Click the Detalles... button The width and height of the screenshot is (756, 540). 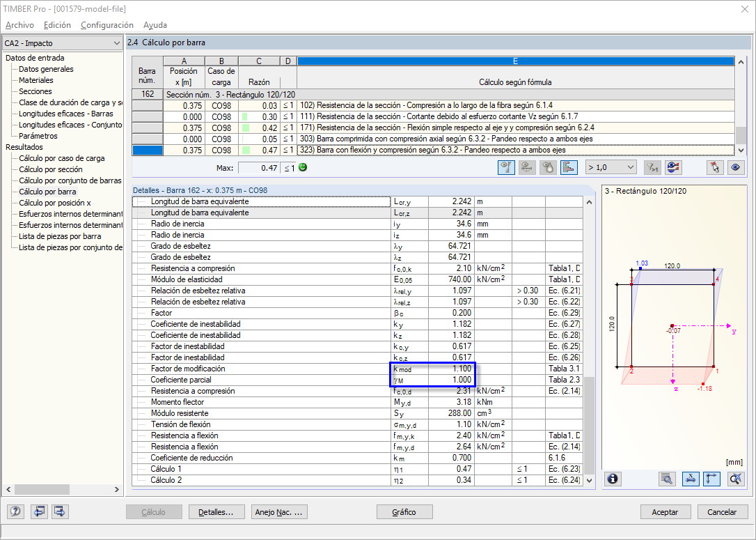click(216, 512)
